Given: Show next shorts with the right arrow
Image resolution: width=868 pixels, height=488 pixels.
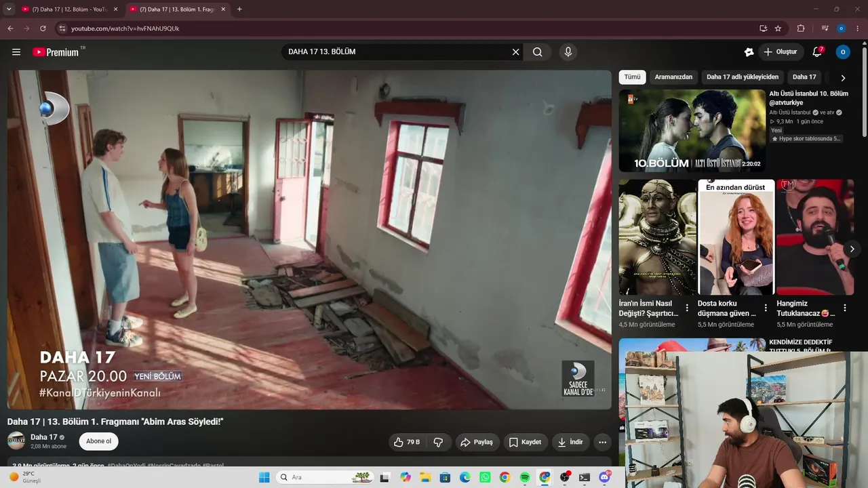Looking at the screenshot, I should coord(852,249).
